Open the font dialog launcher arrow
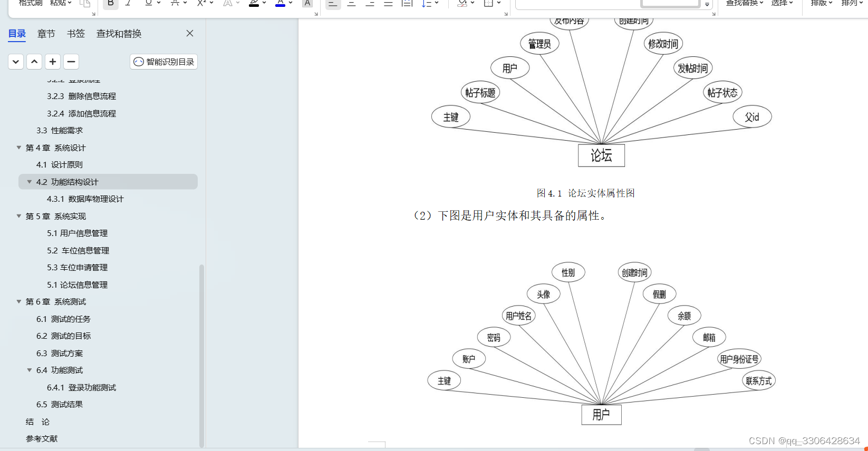The image size is (868, 451). pyautogui.click(x=316, y=14)
